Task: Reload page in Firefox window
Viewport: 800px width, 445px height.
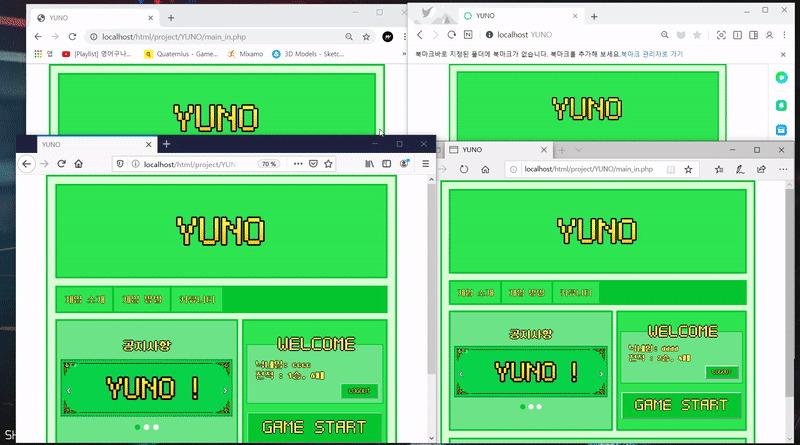Action: point(61,164)
